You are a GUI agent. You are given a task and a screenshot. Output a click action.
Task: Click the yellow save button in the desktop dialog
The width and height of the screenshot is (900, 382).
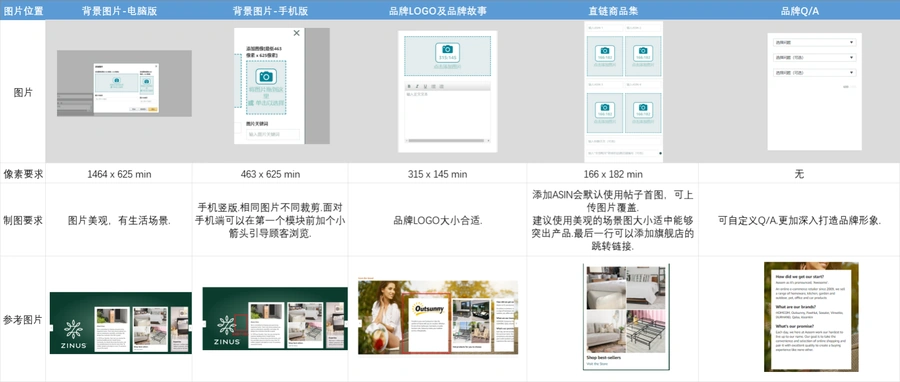point(152,109)
